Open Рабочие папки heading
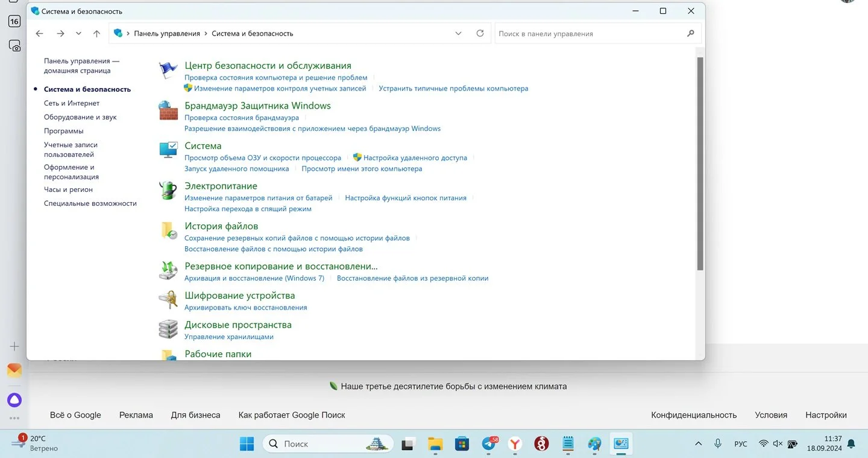This screenshot has width=868, height=458. pos(218,354)
